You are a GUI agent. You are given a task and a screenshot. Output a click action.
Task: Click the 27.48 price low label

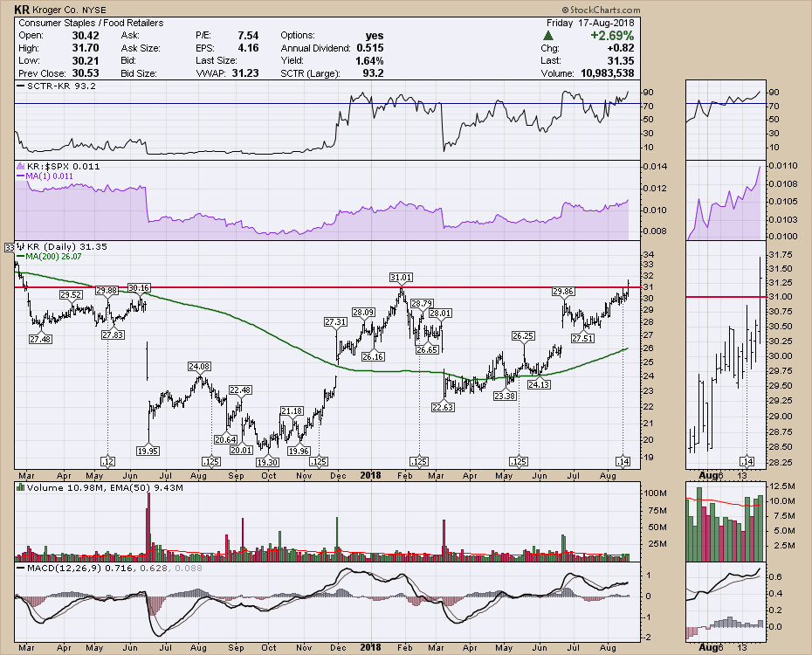point(40,339)
